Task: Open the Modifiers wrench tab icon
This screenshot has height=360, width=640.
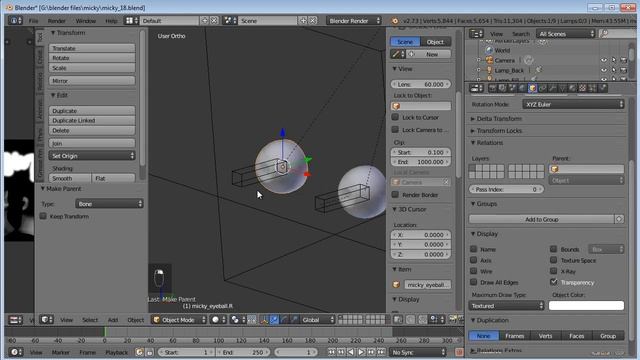Action: tap(552, 88)
